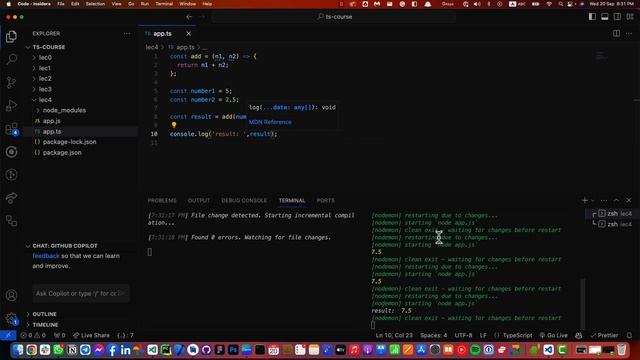Click the Explorer more actions ellipsis
The image size is (640, 360).
[127, 34]
